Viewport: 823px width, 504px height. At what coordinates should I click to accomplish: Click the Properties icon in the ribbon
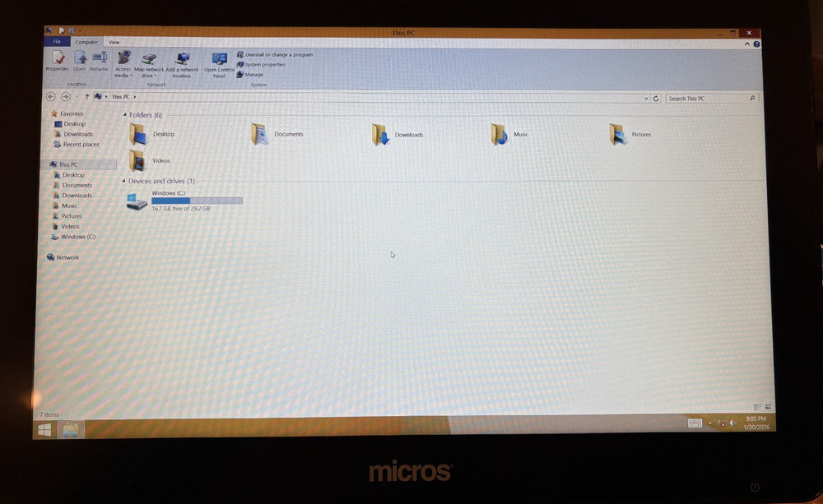(58, 61)
